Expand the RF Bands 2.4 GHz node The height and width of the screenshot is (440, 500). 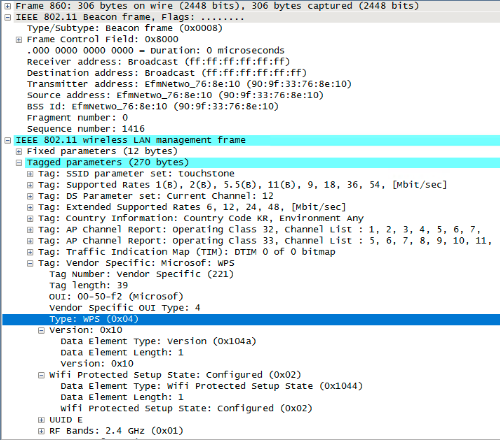(x=41, y=431)
